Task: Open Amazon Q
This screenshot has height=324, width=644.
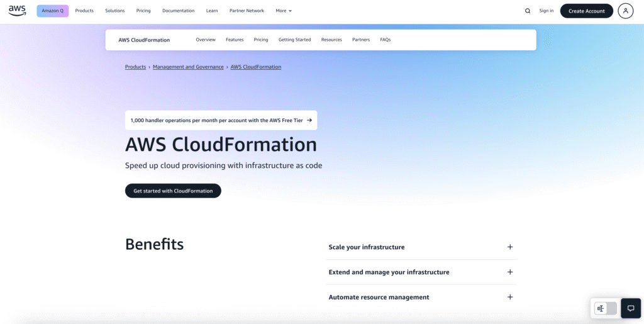Action: pos(53,11)
